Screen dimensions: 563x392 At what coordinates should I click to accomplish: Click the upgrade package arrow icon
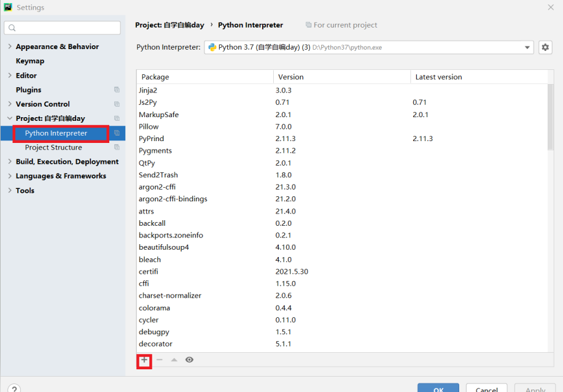pyautogui.click(x=174, y=359)
